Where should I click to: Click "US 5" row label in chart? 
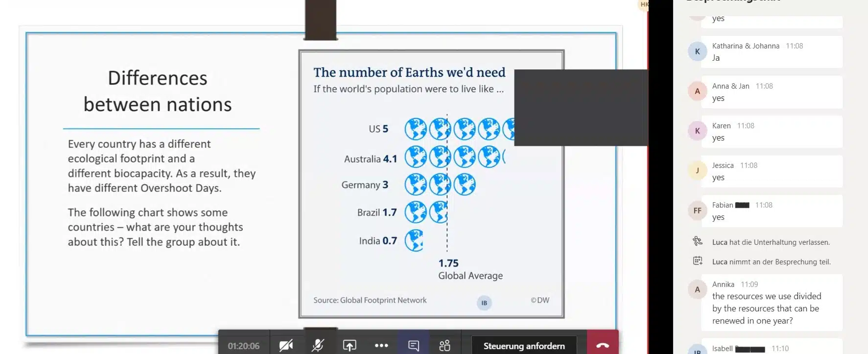tap(378, 129)
